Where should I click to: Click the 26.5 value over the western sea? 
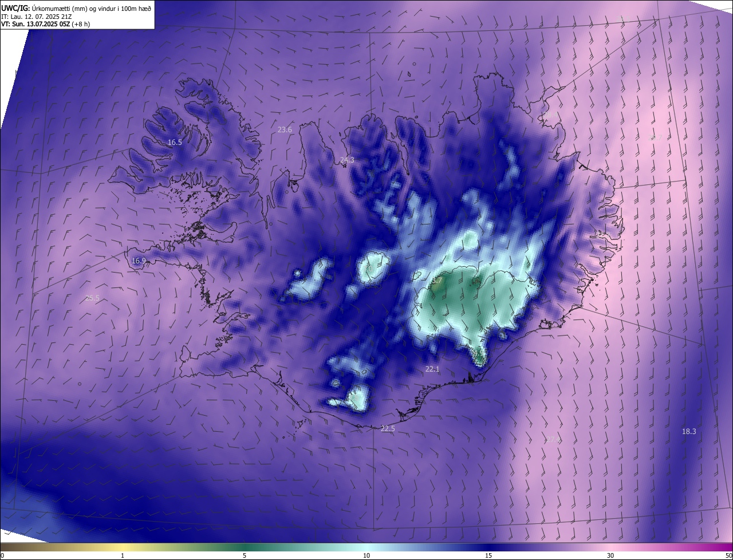point(92,298)
